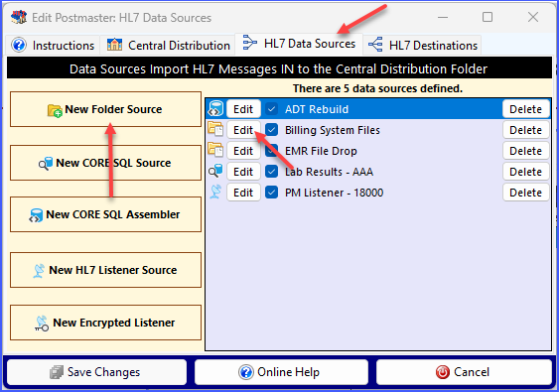Click the Lab Results SQL source icon
Viewport: 559px width, 392px height.
click(x=215, y=171)
